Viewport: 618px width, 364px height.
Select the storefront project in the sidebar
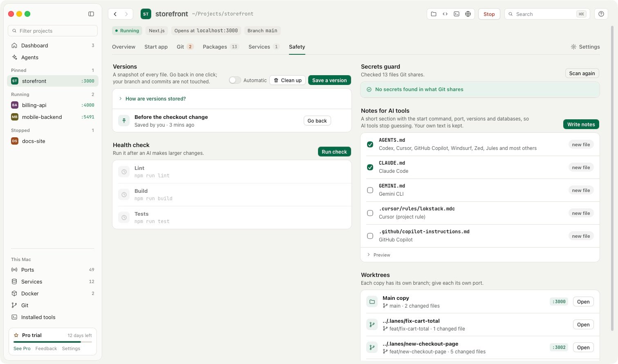click(x=53, y=81)
